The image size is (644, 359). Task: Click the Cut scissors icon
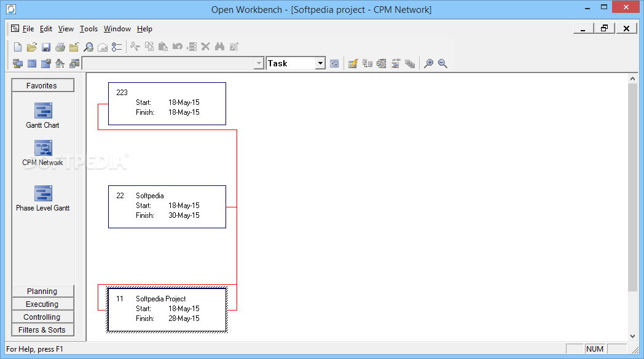point(135,47)
